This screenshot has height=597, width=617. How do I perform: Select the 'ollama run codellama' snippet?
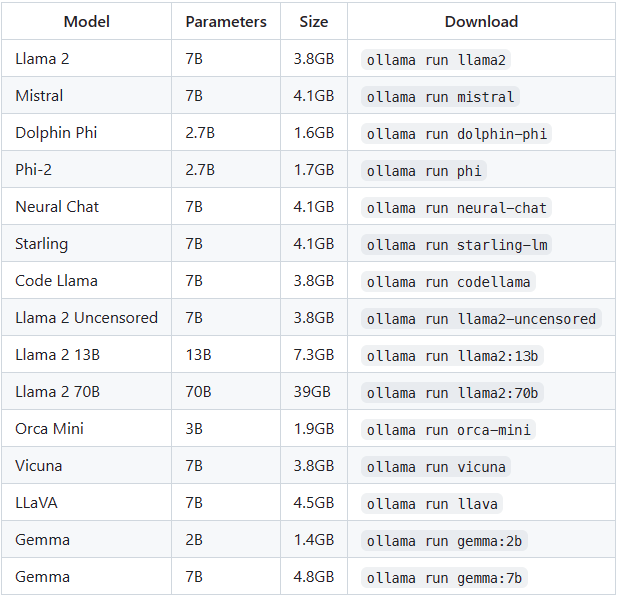click(x=449, y=282)
